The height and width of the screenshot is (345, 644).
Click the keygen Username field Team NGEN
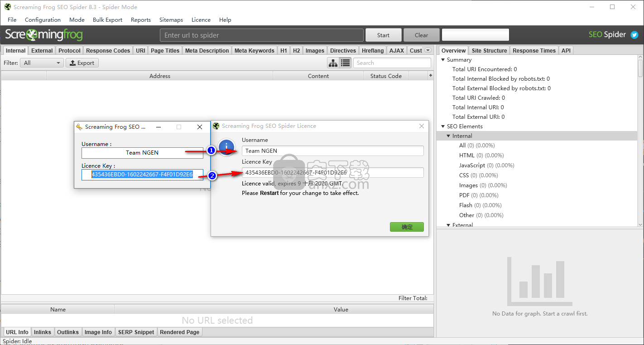pyautogui.click(x=142, y=153)
